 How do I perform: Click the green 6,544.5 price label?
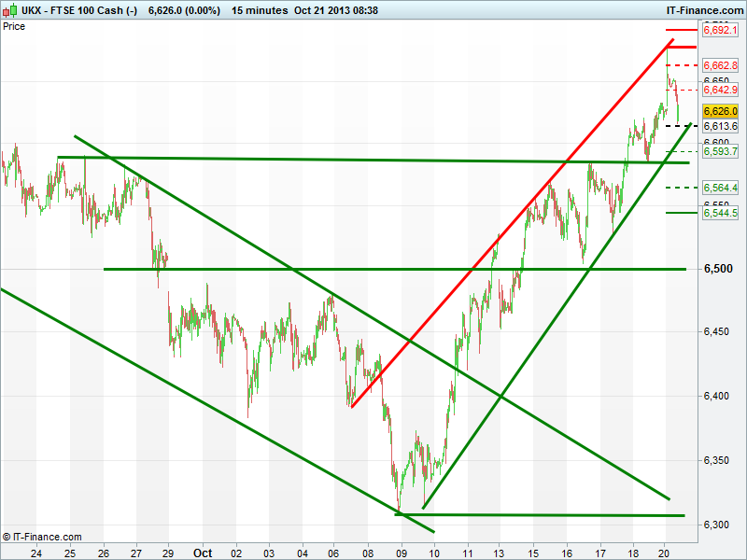720,213
